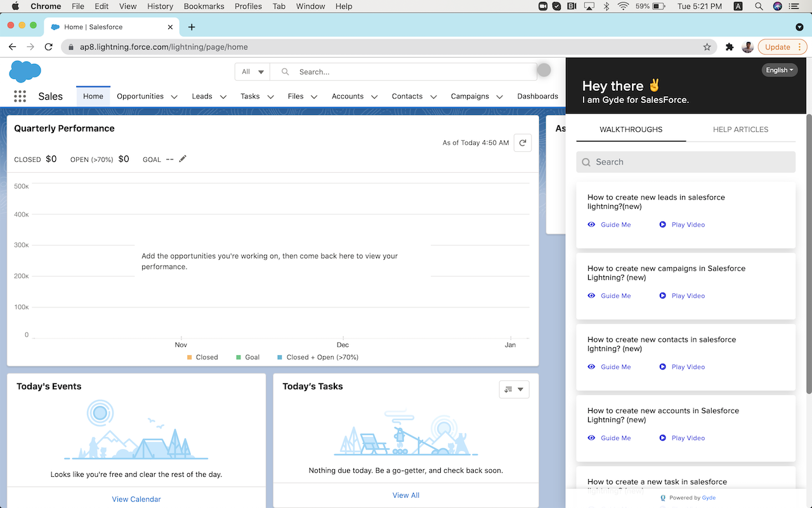Screen dimensions: 812x508
Task: Open macOS Spotlight search icon
Action: click(759, 6)
